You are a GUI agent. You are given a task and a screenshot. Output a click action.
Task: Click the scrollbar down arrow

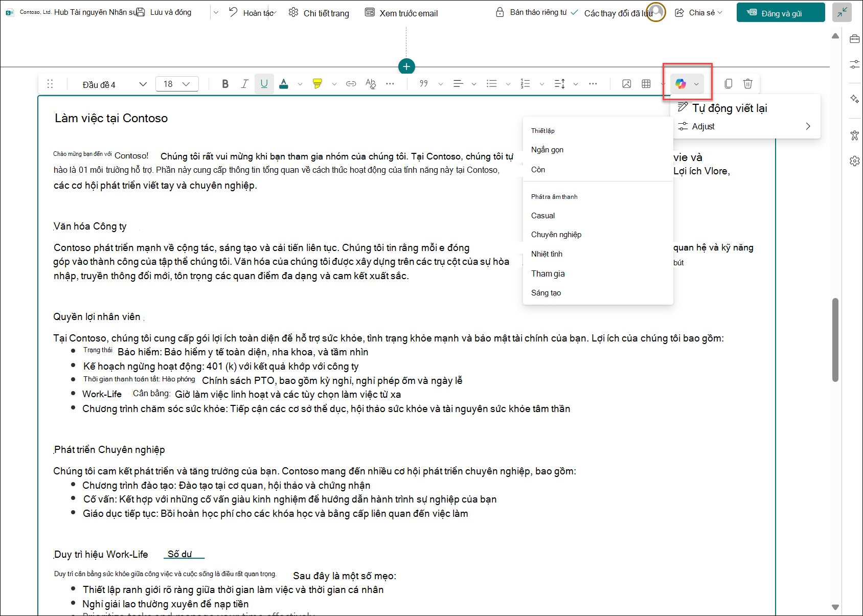(835, 607)
